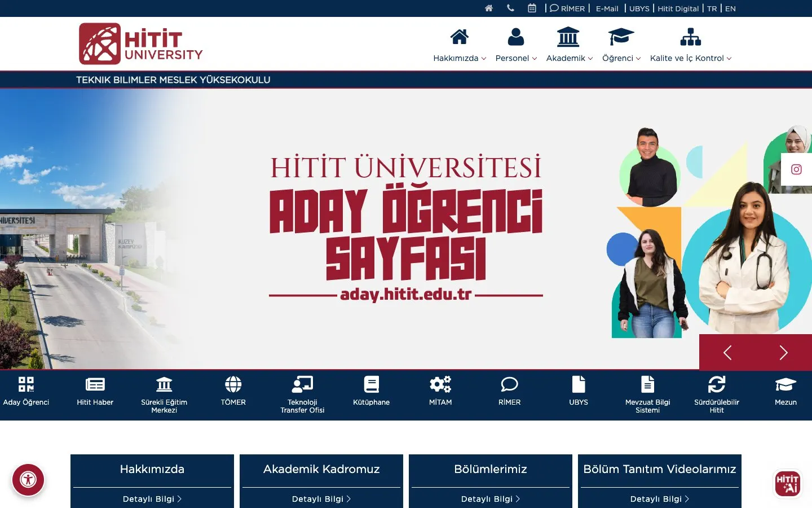Open the MİTAM gears icon

point(440,384)
